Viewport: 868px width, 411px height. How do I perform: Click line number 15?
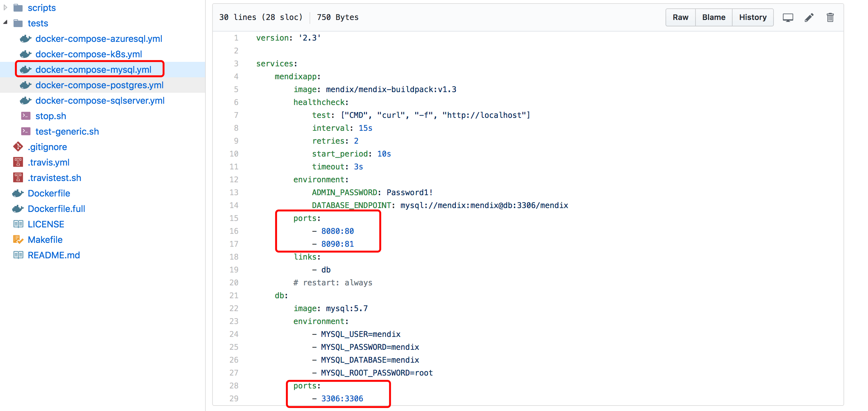pyautogui.click(x=234, y=218)
